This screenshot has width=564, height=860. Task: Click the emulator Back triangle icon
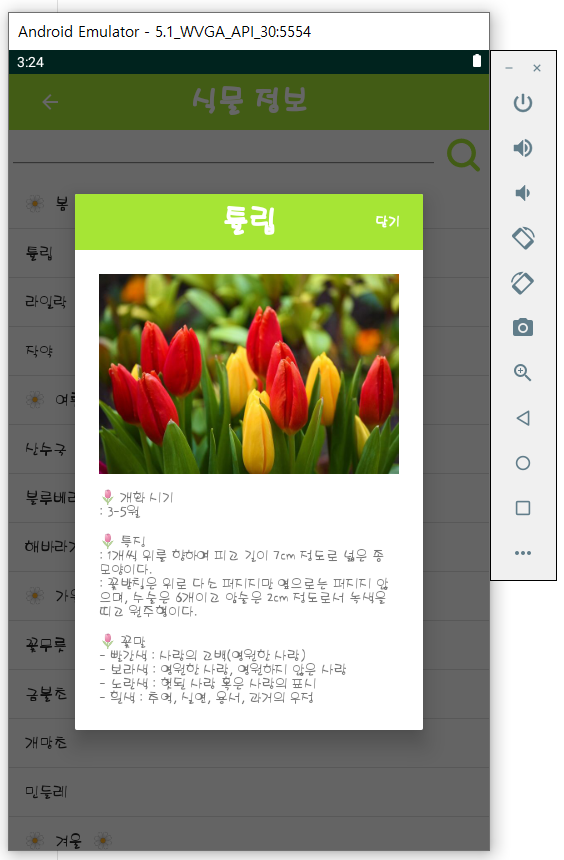523,418
